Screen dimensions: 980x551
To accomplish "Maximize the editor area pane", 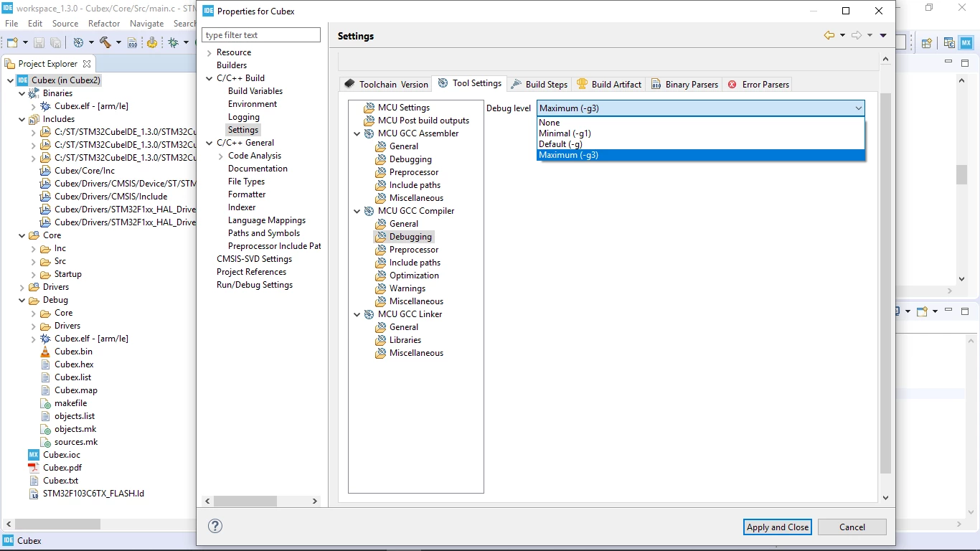I will (x=965, y=63).
